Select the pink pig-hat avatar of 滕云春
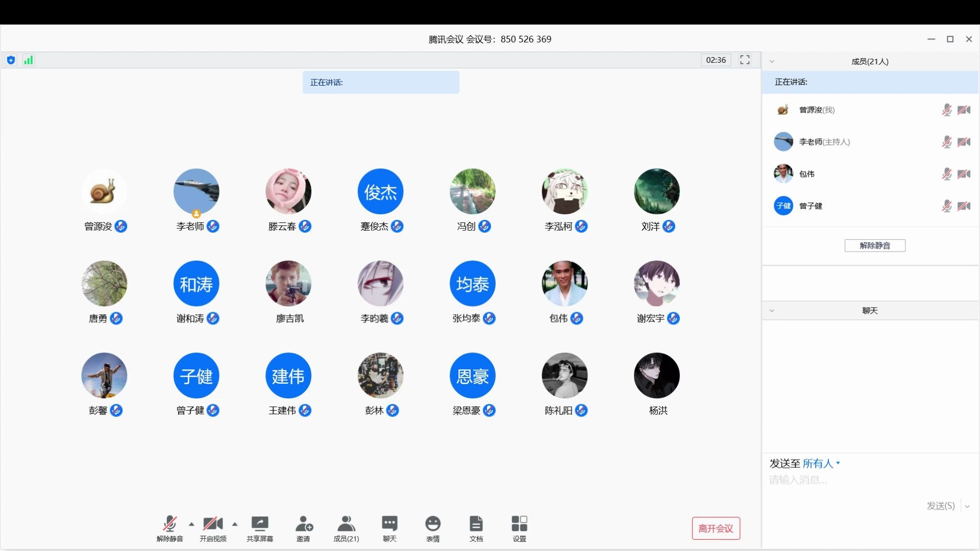The image size is (980, 551). [288, 191]
